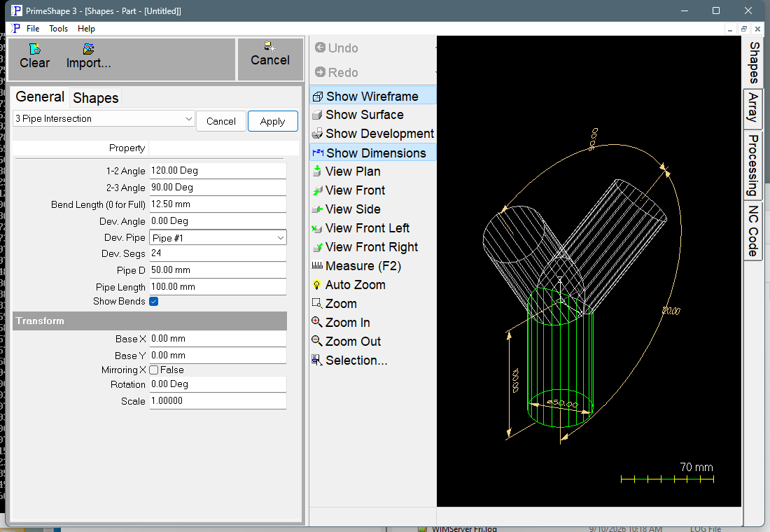The image size is (770, 532).
Task: Click the Undo arrow icon
Action: click(x=320, y=48)
